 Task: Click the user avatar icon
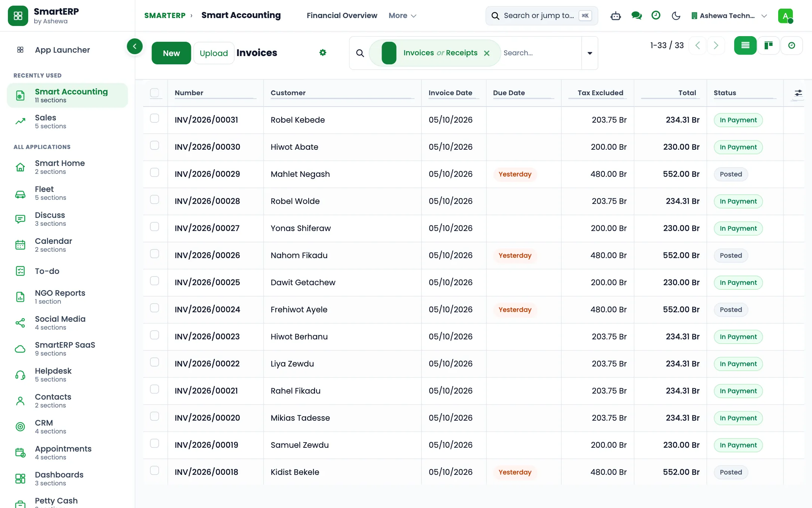pos(785,16)
